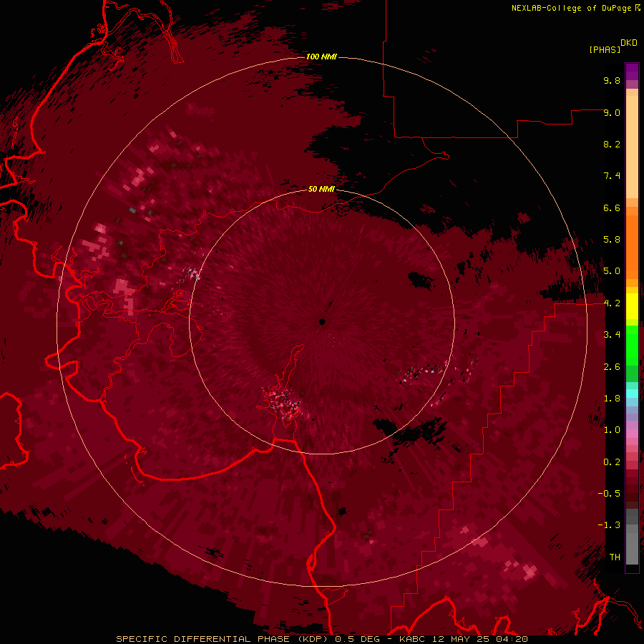The height and width of the screenshot is (644, 644).
Task: Click the 9.8 value on color scale
Action: [x=612, y=80]
